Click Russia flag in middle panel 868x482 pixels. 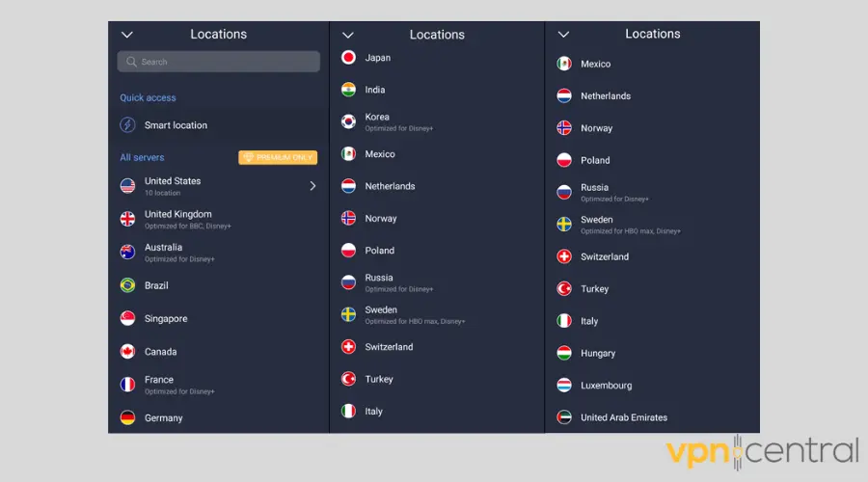(348, 282)
